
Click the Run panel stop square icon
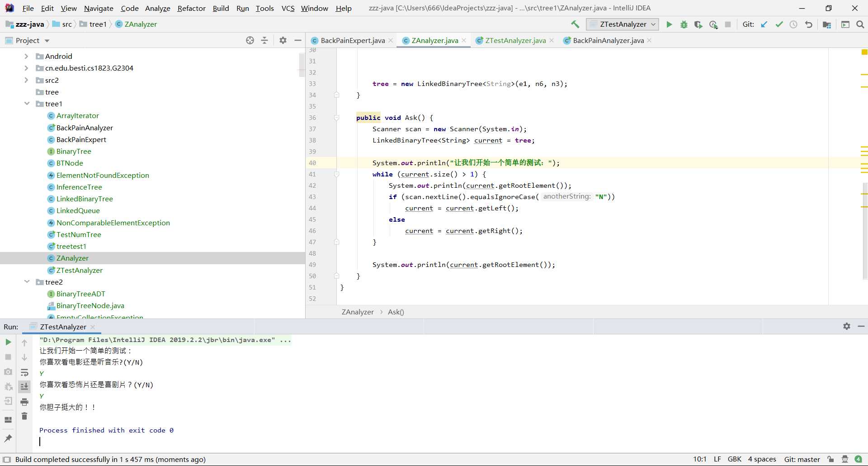pyautogui.click(x=8, y=357)
